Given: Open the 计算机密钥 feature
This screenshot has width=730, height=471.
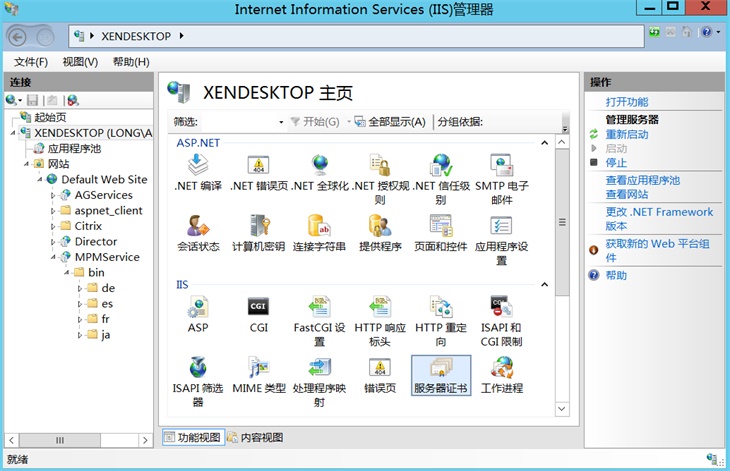Looking at the screenshot, I should [258, 234].
